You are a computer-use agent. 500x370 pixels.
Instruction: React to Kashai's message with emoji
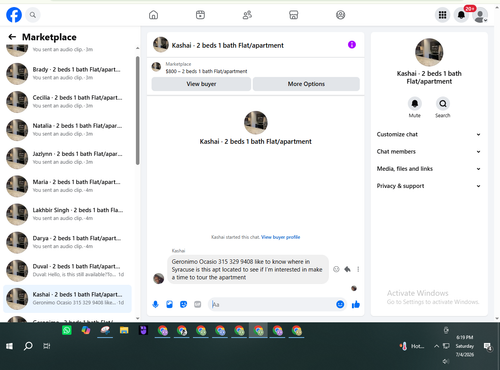tap(336, 269)
